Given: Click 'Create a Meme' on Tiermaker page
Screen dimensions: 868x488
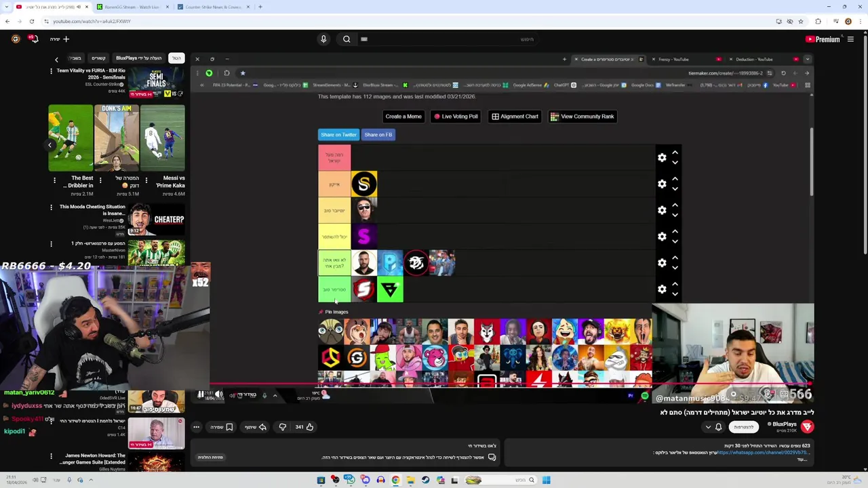Looking at the screenshot, I should pyautogui.click(x=403, y=117).
